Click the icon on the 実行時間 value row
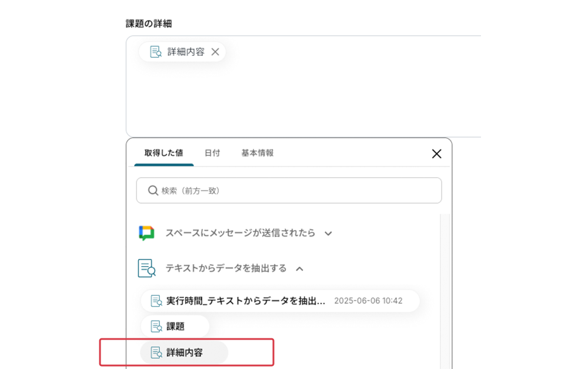The image size is (588, 369). click(x=156, y=301)
